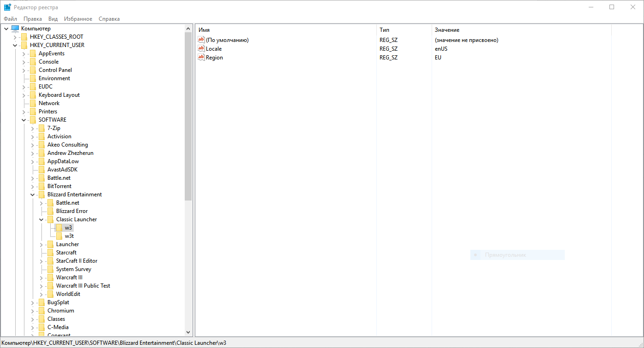Click the System Survey folder icon
The image size is (644, 348).
50,269
